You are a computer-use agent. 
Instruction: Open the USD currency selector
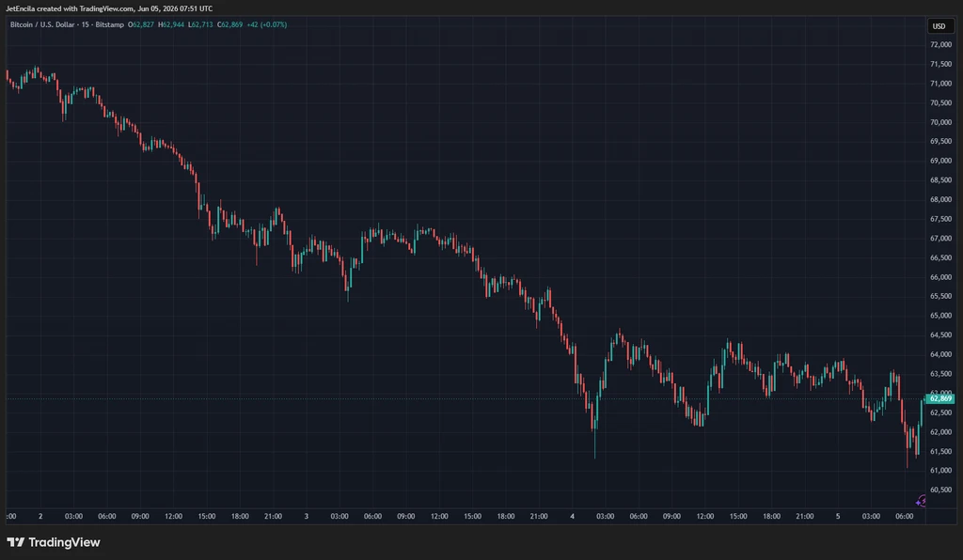(939, 25)
